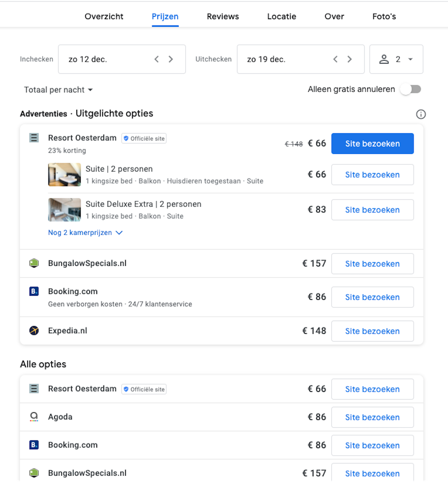Screen dimensions: 448x487
Task: Click the struck-through €148 price
Action: pos(294,144)
